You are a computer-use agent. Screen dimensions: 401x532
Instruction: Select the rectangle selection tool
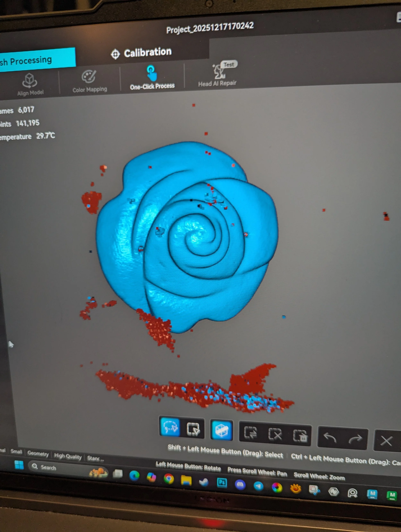[x=193, y=429]
